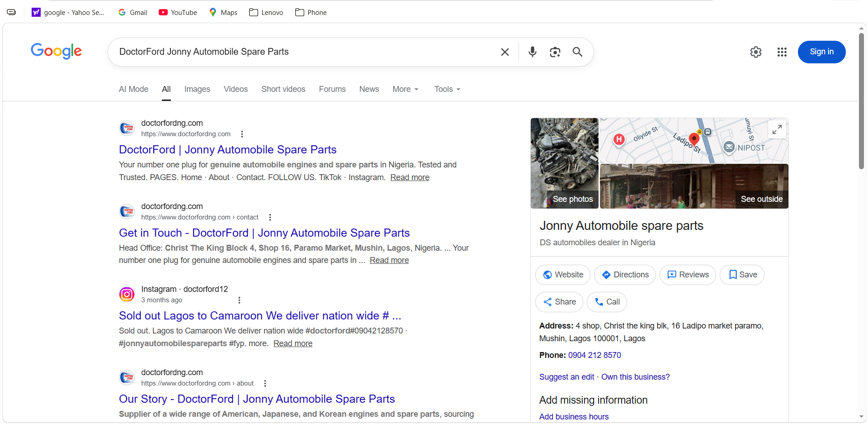Expand the More search filters dropdown
Screen dimensions: 868x424
point(405,89)
